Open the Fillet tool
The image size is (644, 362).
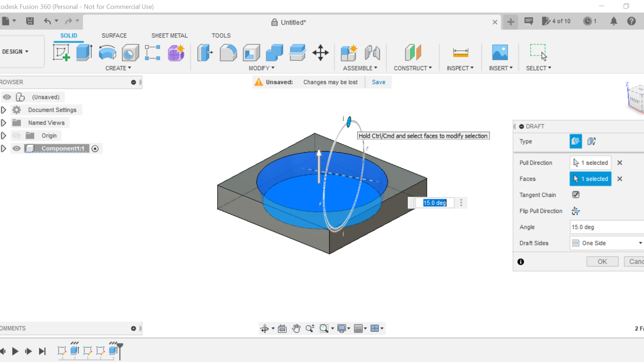228,52
